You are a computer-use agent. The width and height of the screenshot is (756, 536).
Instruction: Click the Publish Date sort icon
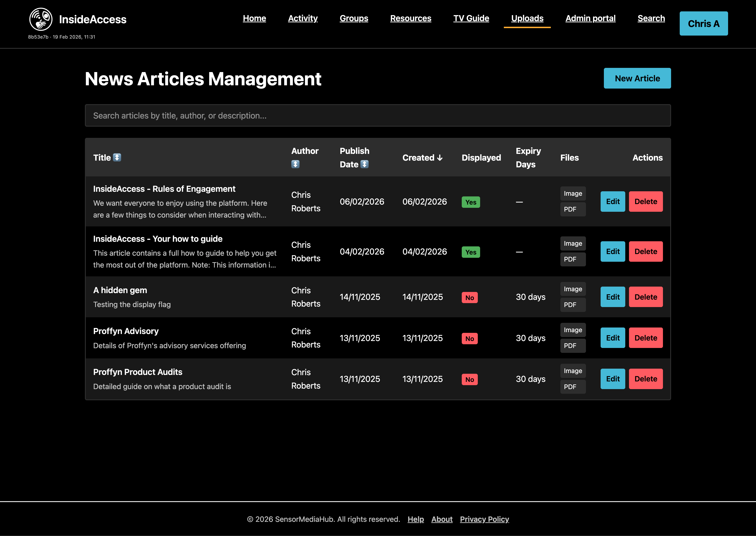[365, 164]
